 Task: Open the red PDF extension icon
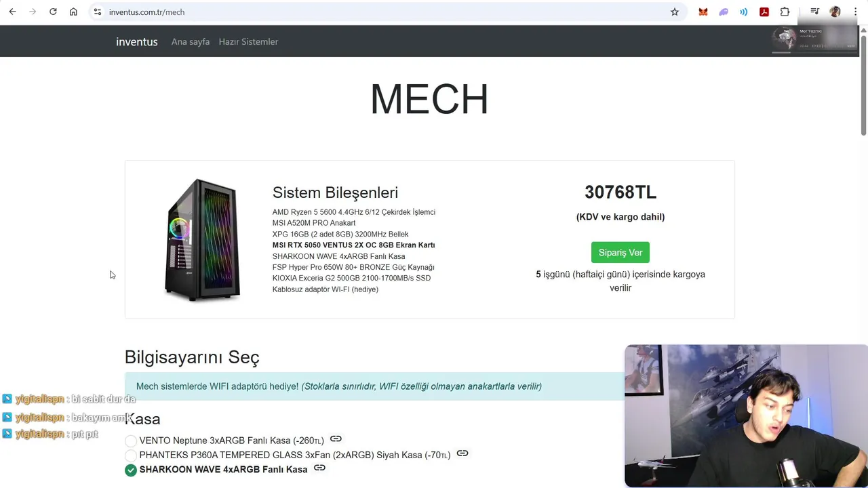click(764, 12)
